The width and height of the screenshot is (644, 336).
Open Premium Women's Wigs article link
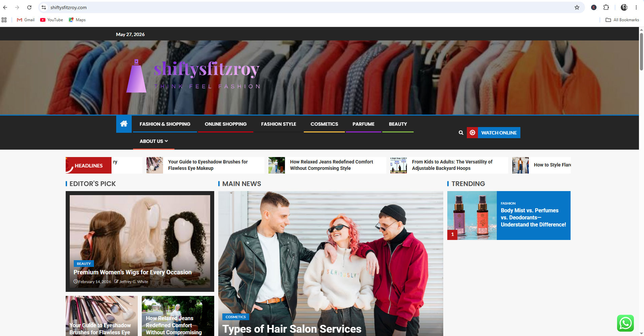[x=133, y=272]
